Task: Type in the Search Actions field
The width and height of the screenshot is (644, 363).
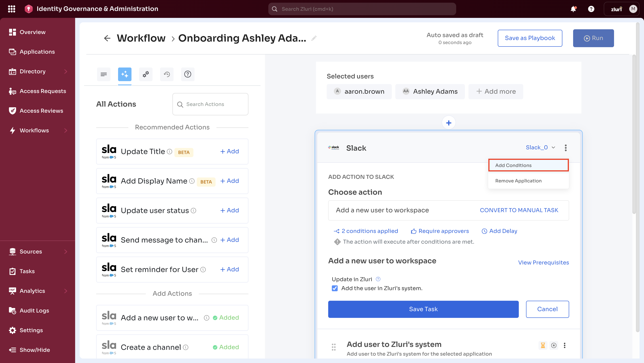Action: pyautogui.click(x=210, y=104)
